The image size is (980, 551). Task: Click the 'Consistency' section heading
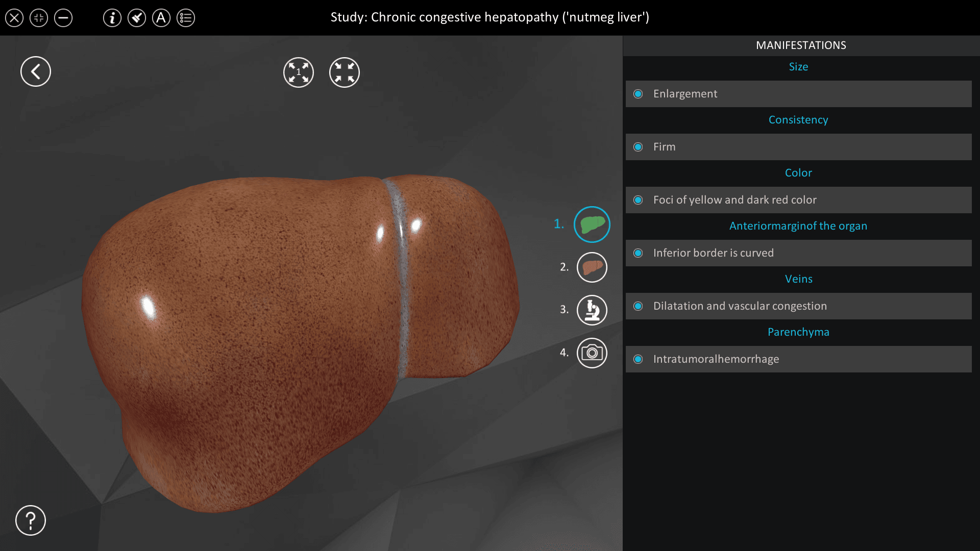798,120
